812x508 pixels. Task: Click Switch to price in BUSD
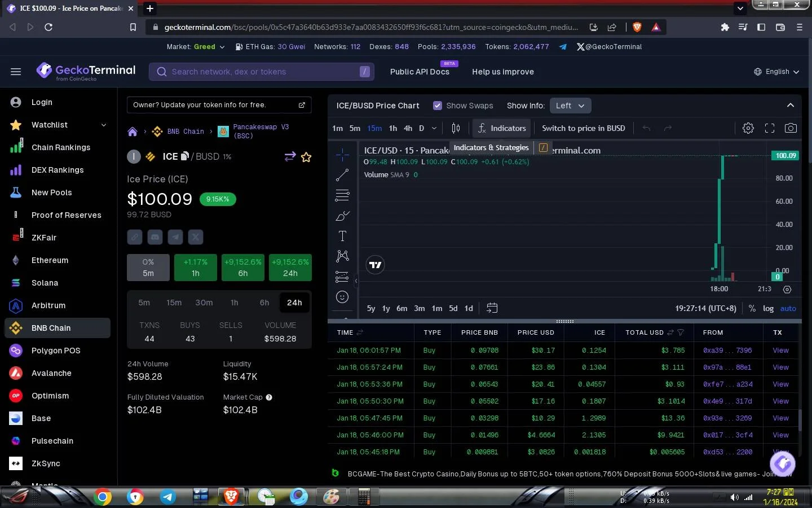pyautogui.click(x=584, y=128)
